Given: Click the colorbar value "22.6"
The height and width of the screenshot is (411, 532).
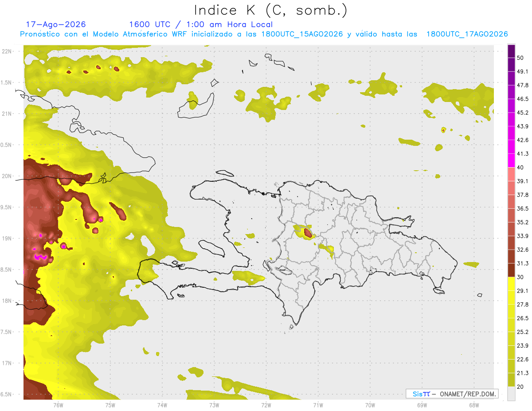Looking at the screenshot, I should click(522, 360).
